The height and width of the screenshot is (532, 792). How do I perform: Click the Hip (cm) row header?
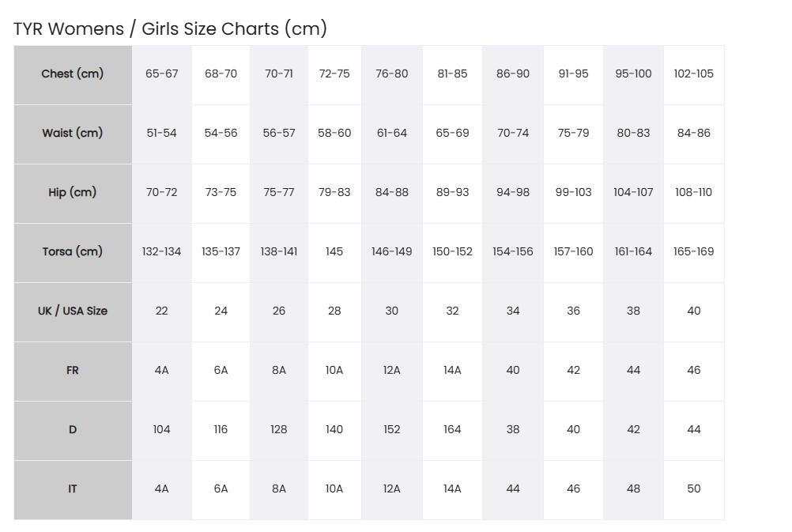73,193
